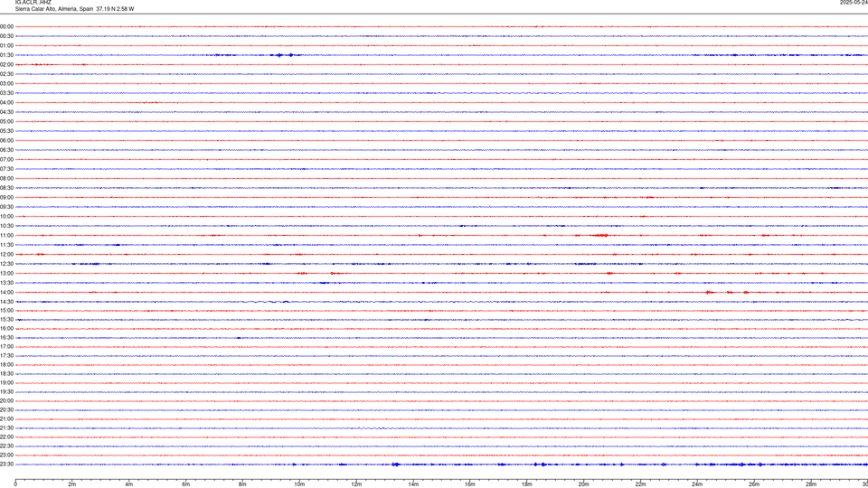
Task: Click the 01:30 trace label
Action: pyautogui.click(x=6, y=55)
